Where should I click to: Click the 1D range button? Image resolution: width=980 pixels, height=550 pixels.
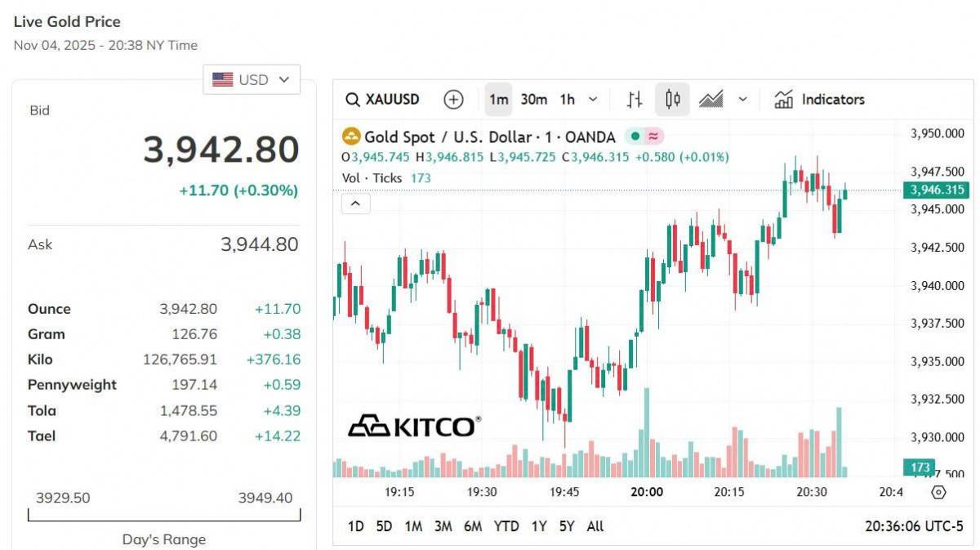pos(355,526)
